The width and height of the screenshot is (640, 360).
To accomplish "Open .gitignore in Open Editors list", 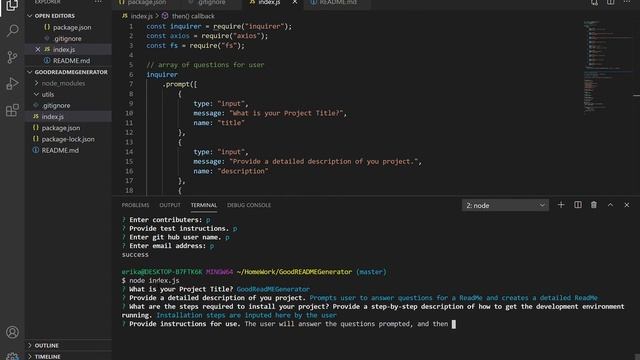I will (68, 38).
